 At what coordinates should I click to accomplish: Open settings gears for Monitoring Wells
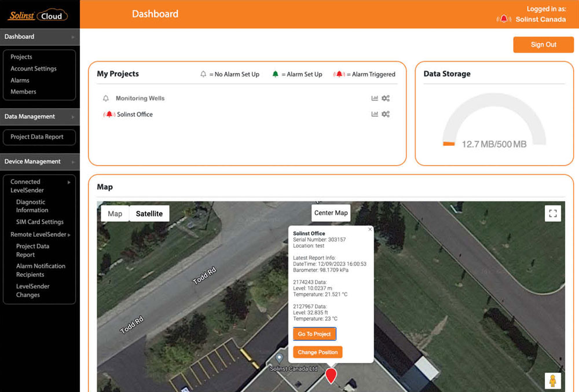click(386, 98)
